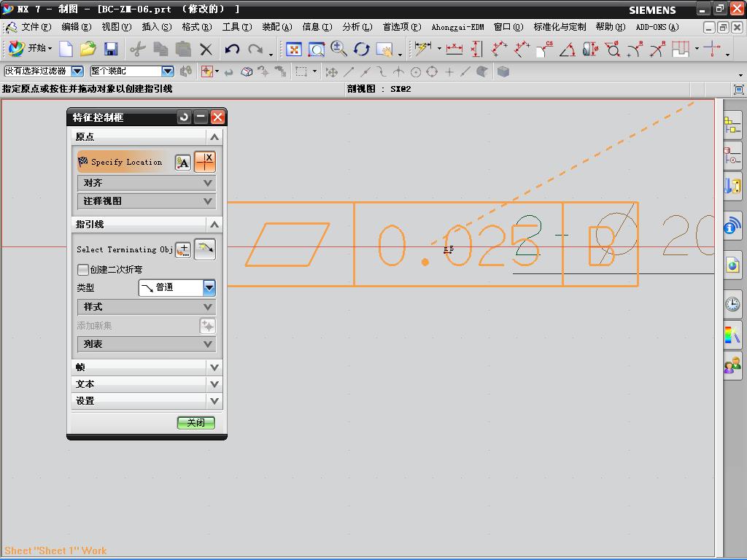This screenshot has width=747, height=560.
Task: Click the Origin tool crosshair icon
Action: pyautogui.click(x=205, y=162)
